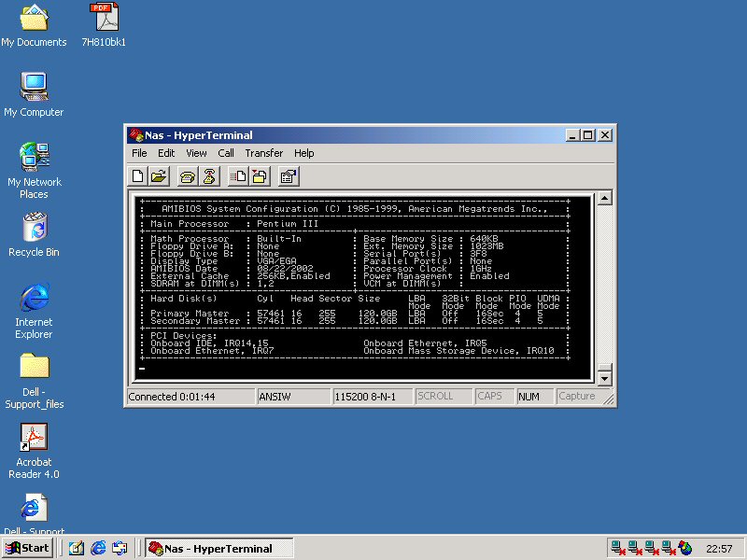Select the Recycle Bin desktop icon
Image resolution: width=747 pixels, height=560 pixels.
tap(34, 235)
